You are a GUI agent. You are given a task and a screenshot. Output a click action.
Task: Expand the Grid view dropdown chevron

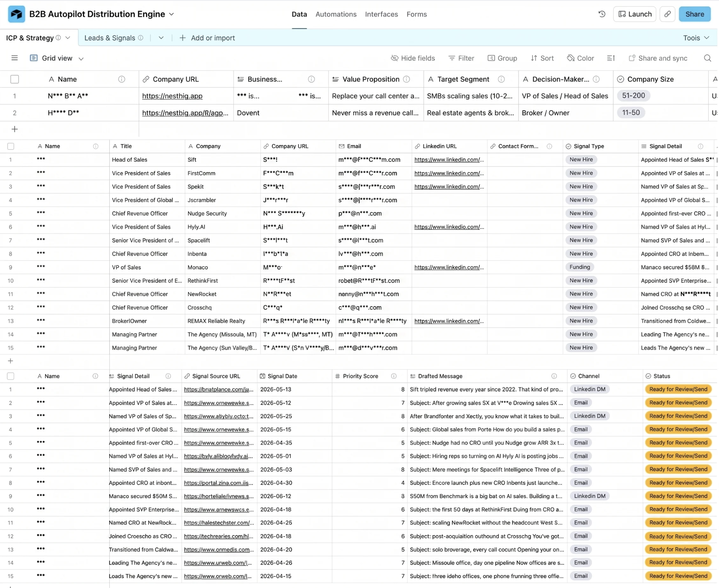[x=81, y=59]
